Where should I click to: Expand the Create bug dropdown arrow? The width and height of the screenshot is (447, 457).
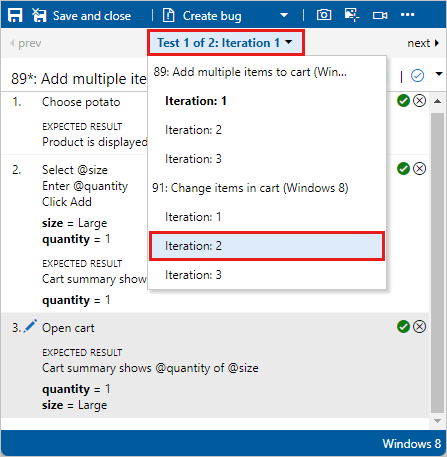[x=284, y=15]
